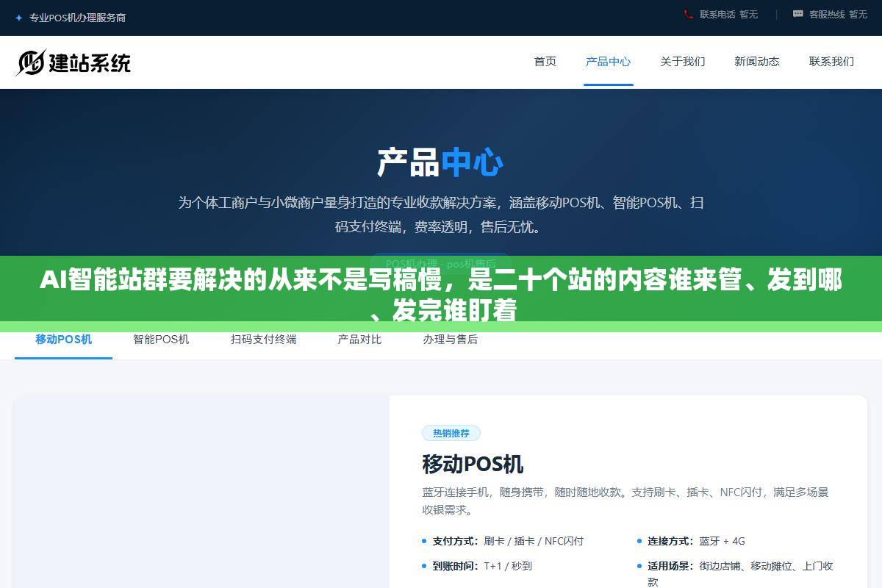
Task: Select the 产品中心 navigation item
Action: pyautogui.click(x=608, y=62)
